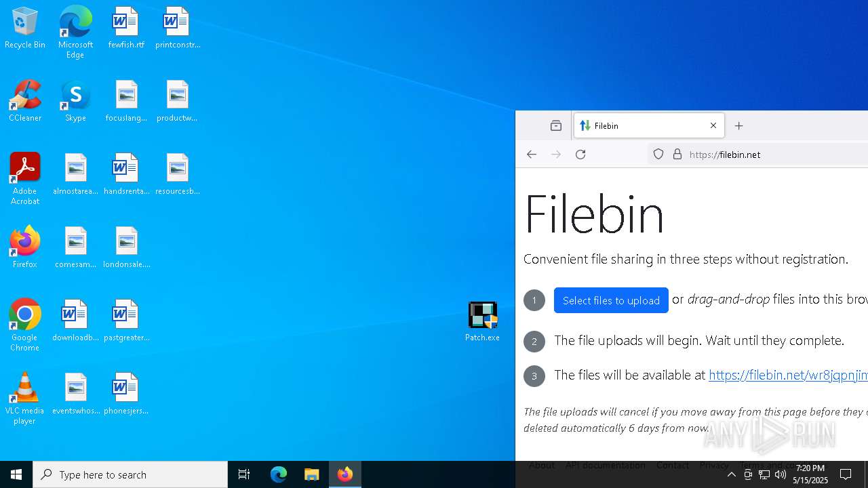Select fewfish.rtf file on desktop

pos(126,28)
